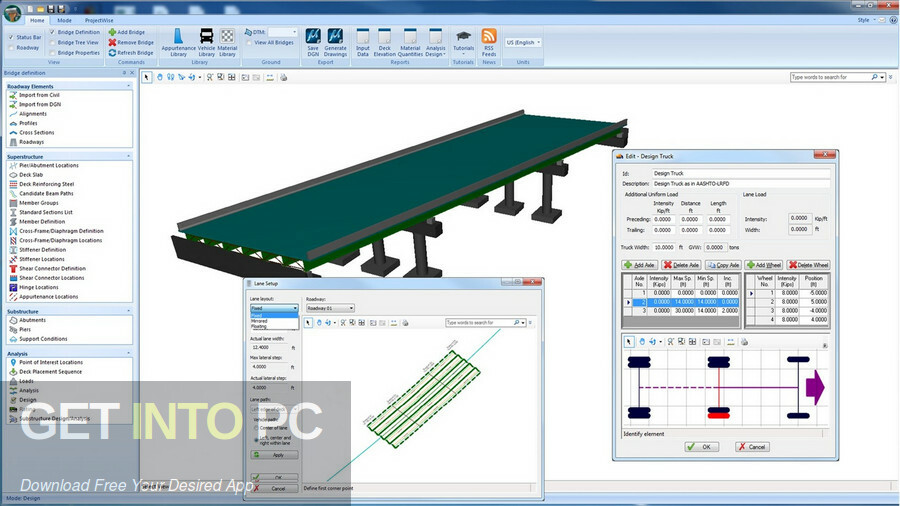Image resolution: width=900 pixels, height=506 pixels.
Task: Click the Add Bridge command
Action: (127, 32)
